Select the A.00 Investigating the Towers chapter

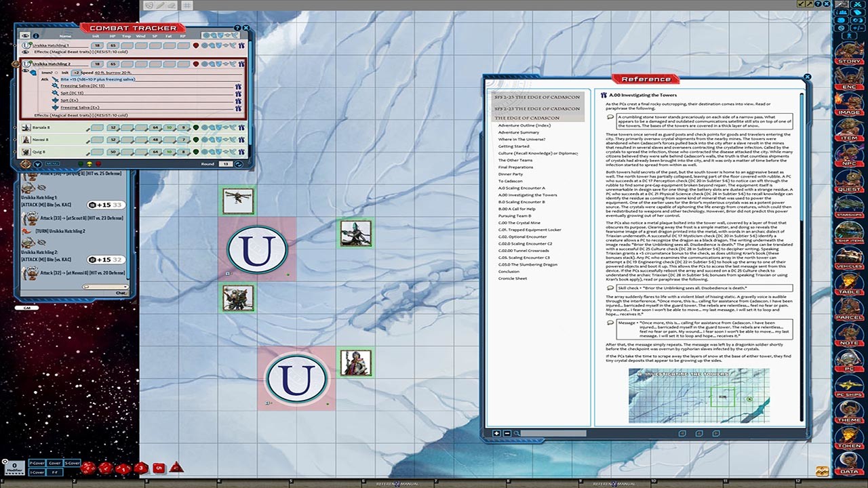[528, 195]
